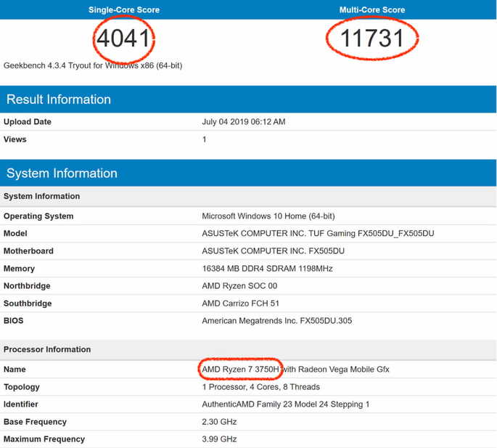Screen dimensions: 497x448
Task: Select the 2.30 GHz base frequency value
Action: pyautogui.click(x=219, y=422)
